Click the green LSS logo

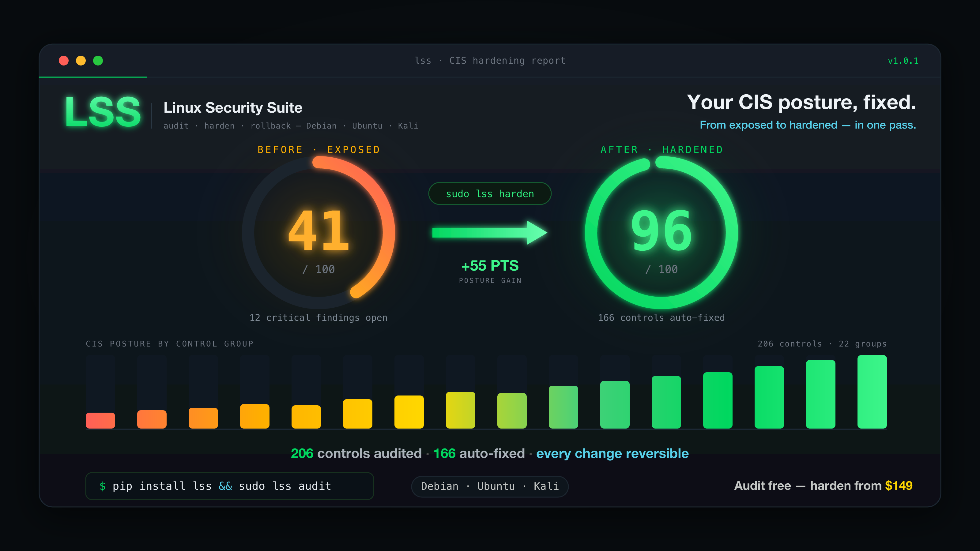103,112
